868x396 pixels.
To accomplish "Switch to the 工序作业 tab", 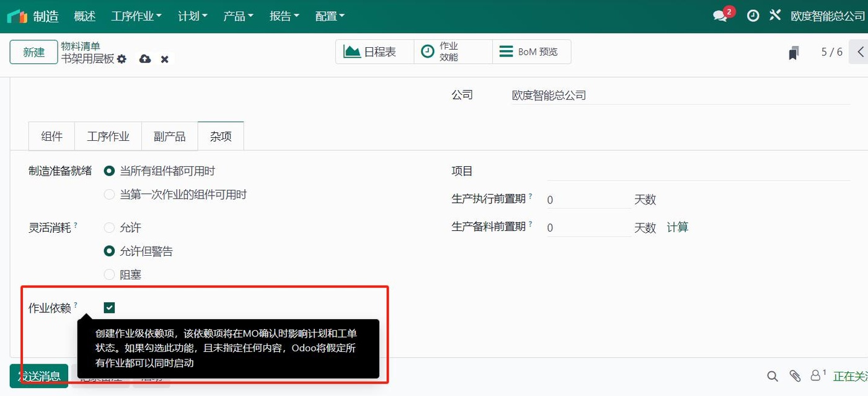I will click(x=108, y=136).
